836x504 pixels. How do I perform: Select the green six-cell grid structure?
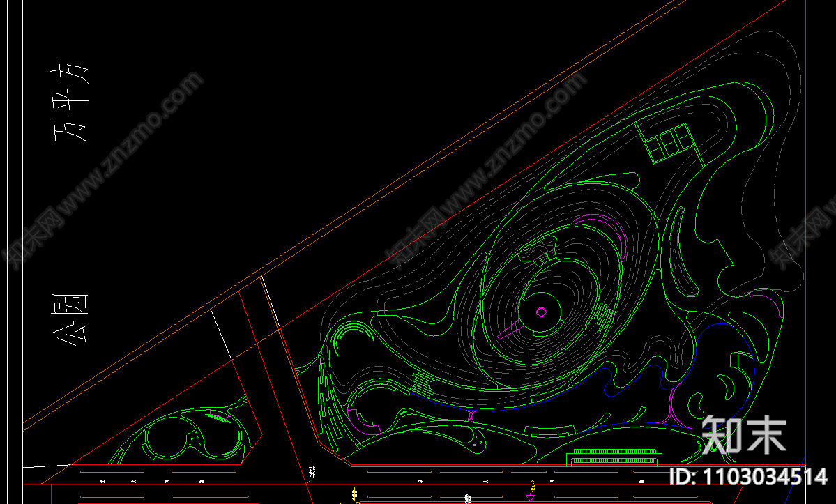coord(669,143)
